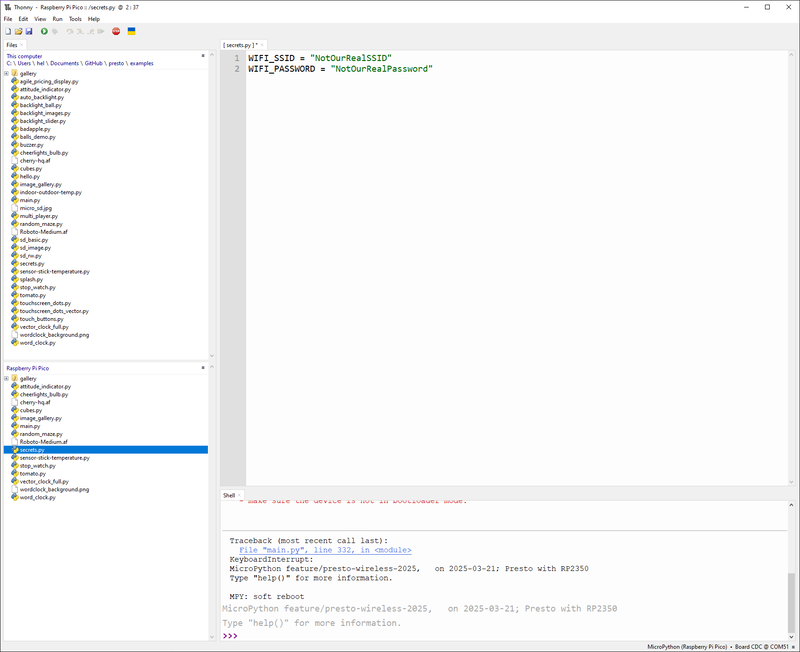This screenshot has width=800, height=652.
Task: Select main.py on the Raspberry Pi Pico
Action: click(x=30, y=426)
